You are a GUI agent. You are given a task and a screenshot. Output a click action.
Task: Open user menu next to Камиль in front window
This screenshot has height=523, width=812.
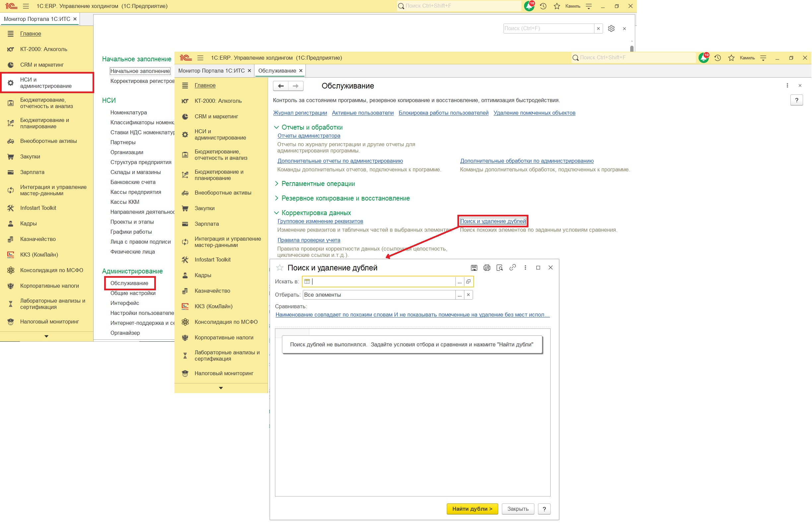[764, 58]
